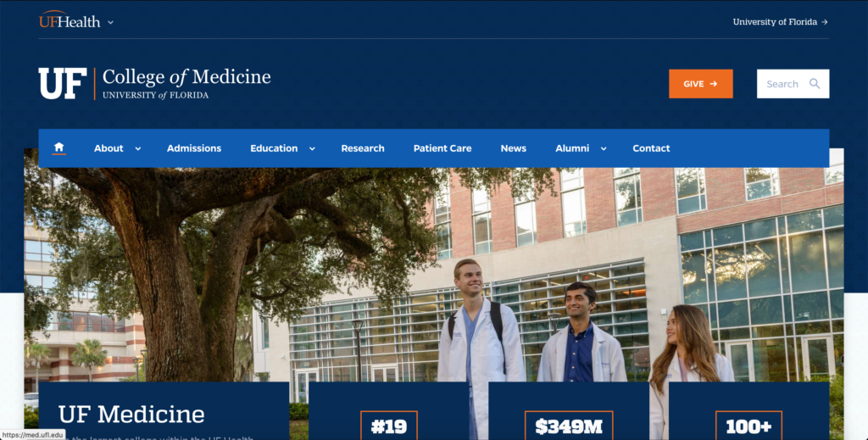Expand the Alumni menu chevron

[x=604, y=148]
